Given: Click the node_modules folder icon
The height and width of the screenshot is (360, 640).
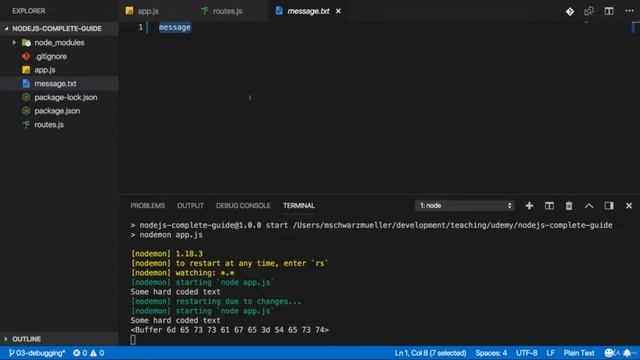Looking at the screenshot, I should pyautogui.click(x=26, y=42).
